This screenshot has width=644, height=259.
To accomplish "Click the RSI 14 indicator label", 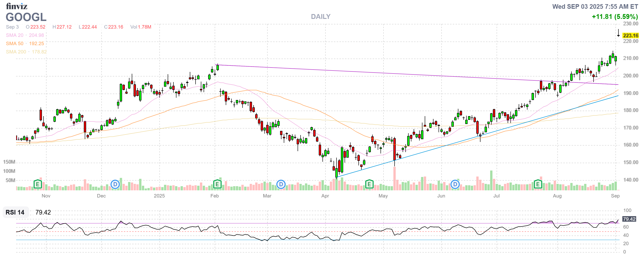I will (x=15, y=212).
